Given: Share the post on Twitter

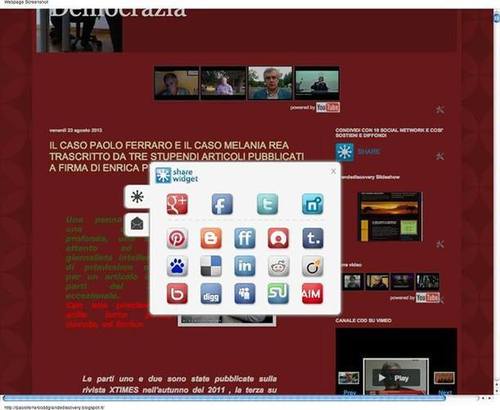Looking at the screenshot, I should point(267,204).
